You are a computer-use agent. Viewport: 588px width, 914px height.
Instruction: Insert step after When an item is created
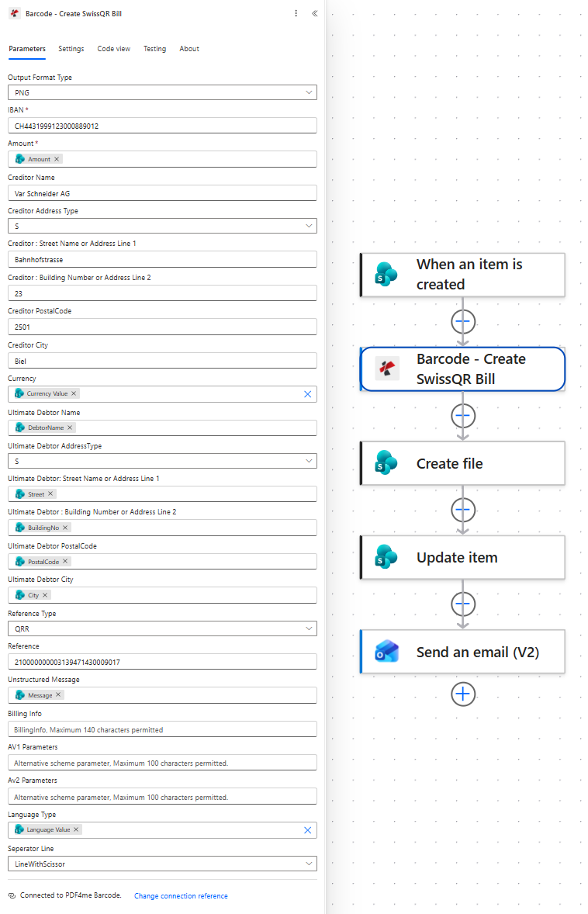[x=463, y=321]
